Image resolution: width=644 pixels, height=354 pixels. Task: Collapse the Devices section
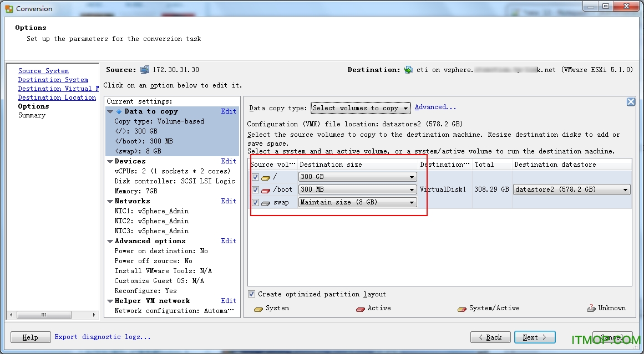[x=110, y=162]
